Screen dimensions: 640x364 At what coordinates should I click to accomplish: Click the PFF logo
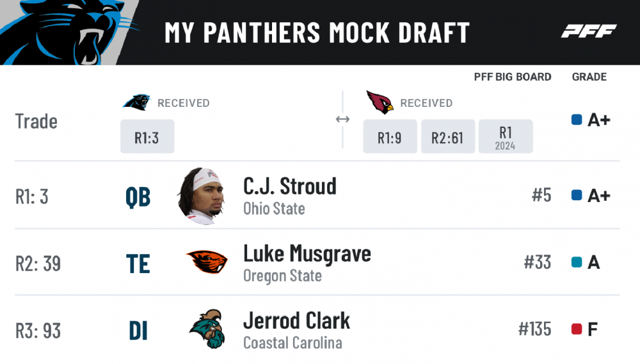(x=588, y=31)
